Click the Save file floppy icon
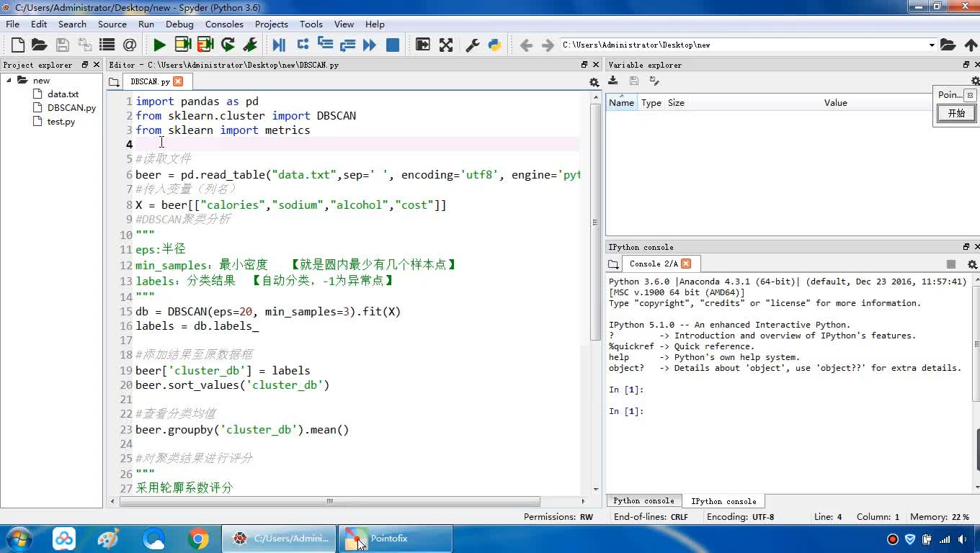 [63, 45]
